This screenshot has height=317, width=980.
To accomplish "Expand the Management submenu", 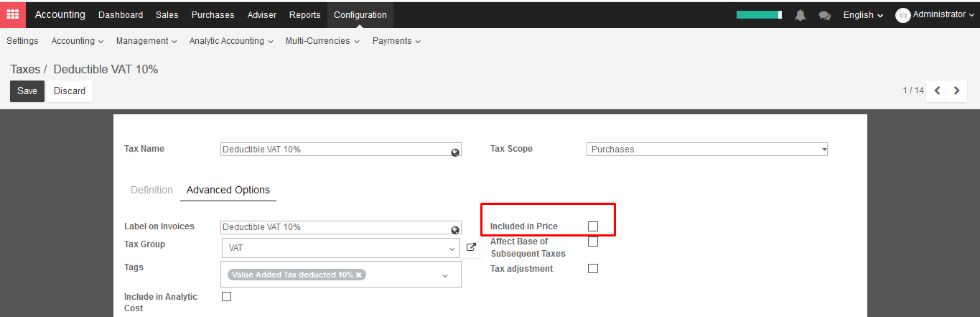I will point(146,41).
